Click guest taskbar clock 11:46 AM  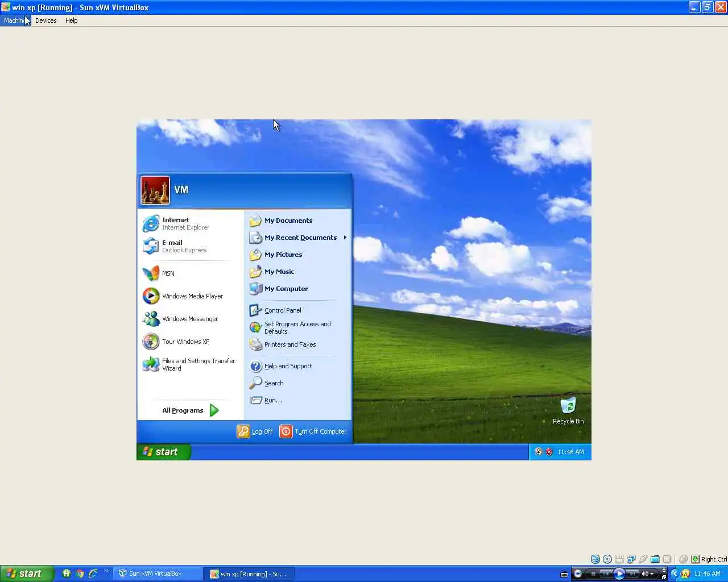coord(570,452)
